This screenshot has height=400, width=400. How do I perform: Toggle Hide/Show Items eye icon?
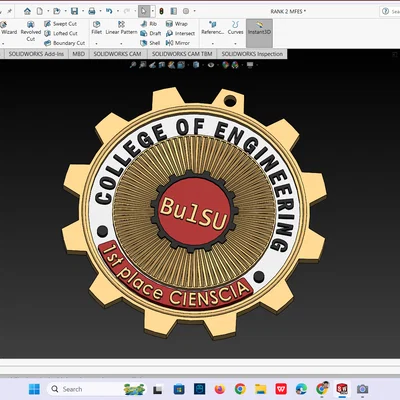pyautogui.click(x=211, y=65)
